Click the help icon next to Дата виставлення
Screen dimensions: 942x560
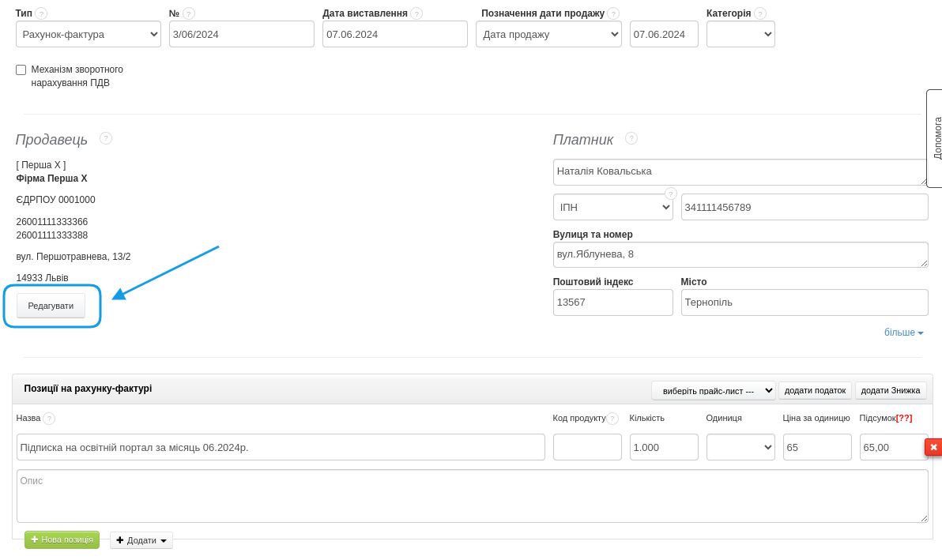tap(416, 13)
